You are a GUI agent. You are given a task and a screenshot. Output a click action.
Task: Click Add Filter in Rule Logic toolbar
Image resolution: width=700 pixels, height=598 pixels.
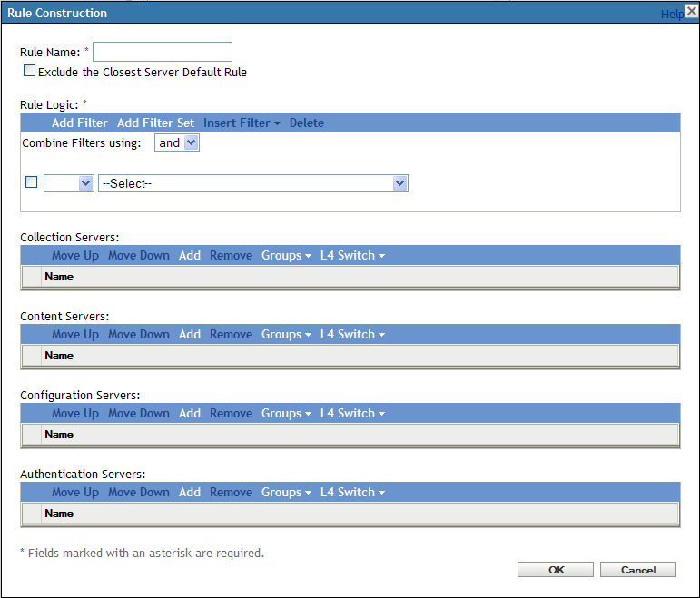(80, 123)
